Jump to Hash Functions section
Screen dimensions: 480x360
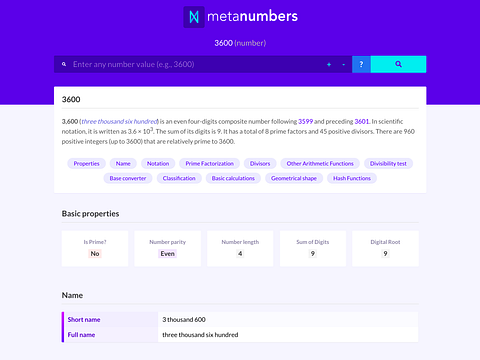tap(352, 178)
